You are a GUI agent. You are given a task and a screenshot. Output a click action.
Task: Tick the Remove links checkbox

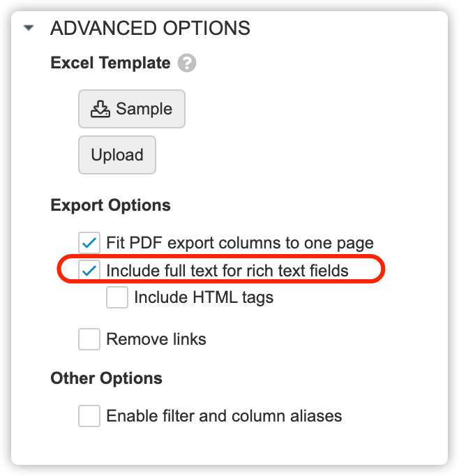tap(89, 339)
